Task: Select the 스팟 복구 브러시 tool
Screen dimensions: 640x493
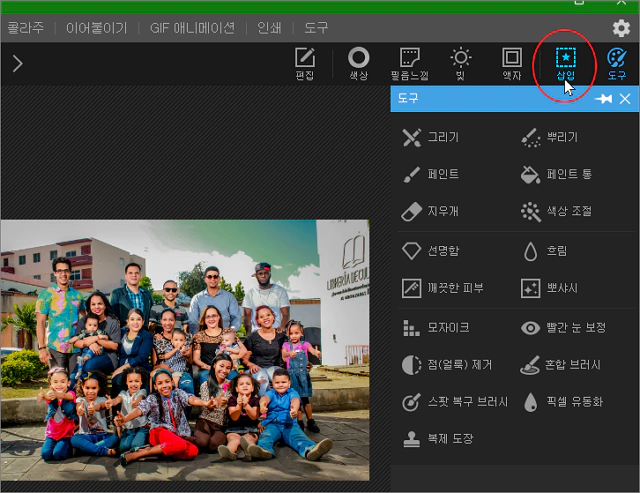Action: tap(455, 402)
